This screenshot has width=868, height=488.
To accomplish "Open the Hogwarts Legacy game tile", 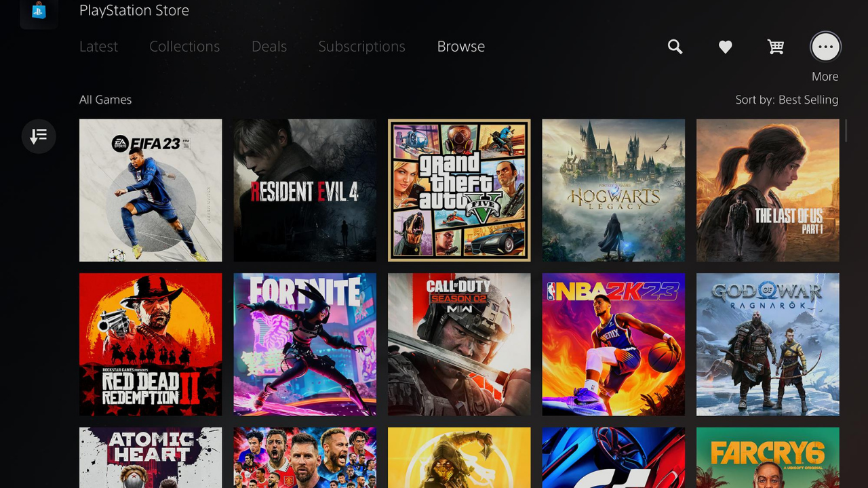I will click(x=614, y=190).
